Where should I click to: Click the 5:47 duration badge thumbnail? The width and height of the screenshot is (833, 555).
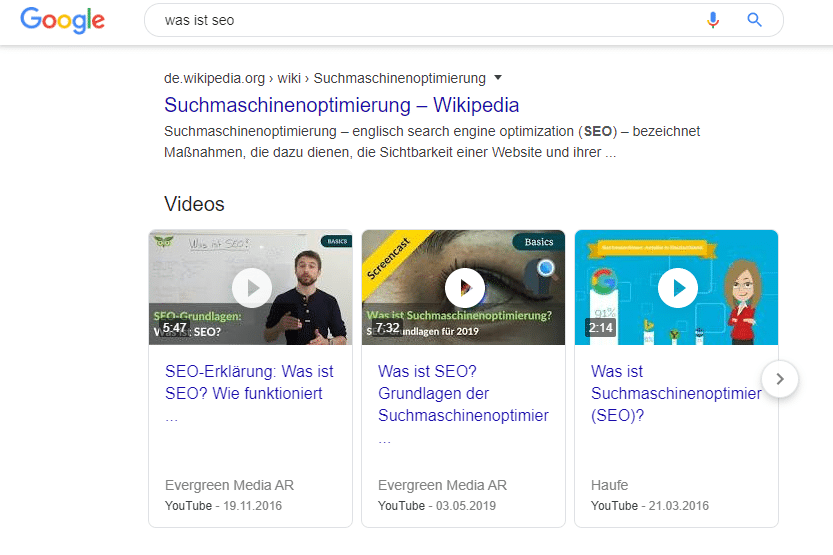[175, 328]
